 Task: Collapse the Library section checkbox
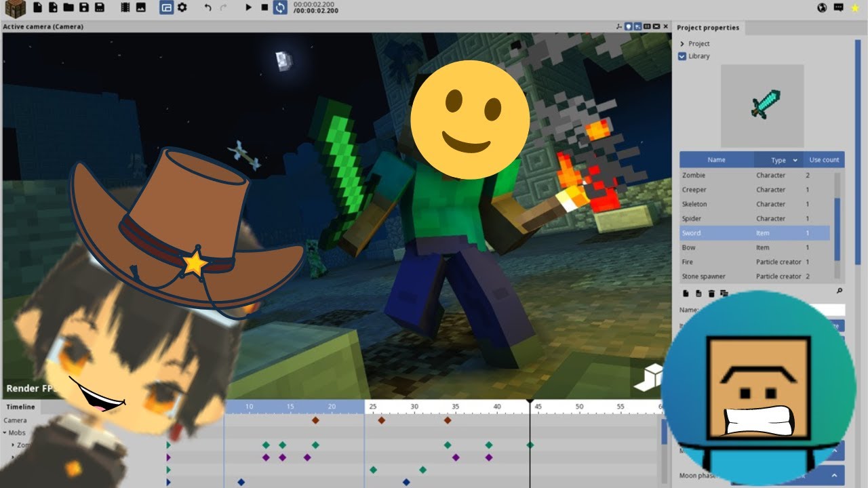(682, 56)
